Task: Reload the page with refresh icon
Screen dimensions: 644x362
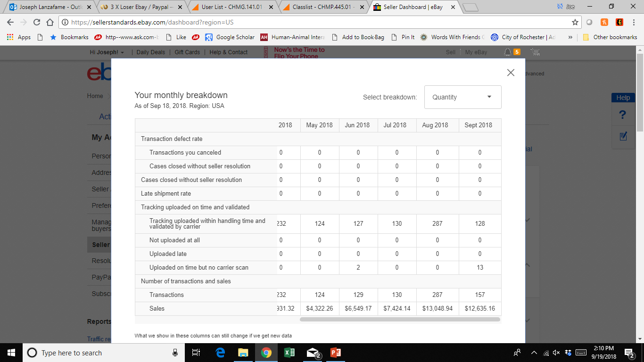Action: click(x=37, y=22)
